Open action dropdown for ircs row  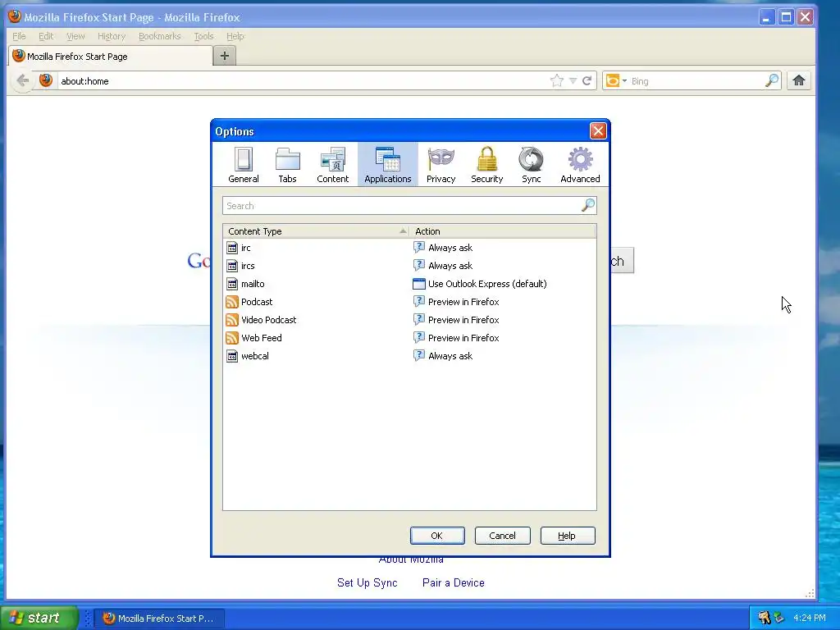[x=503, y=266]
